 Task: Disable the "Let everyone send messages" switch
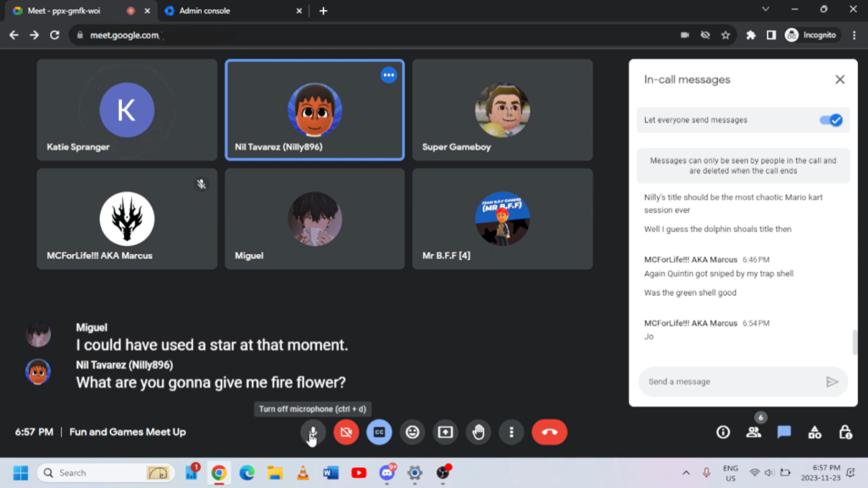point(831,120)
